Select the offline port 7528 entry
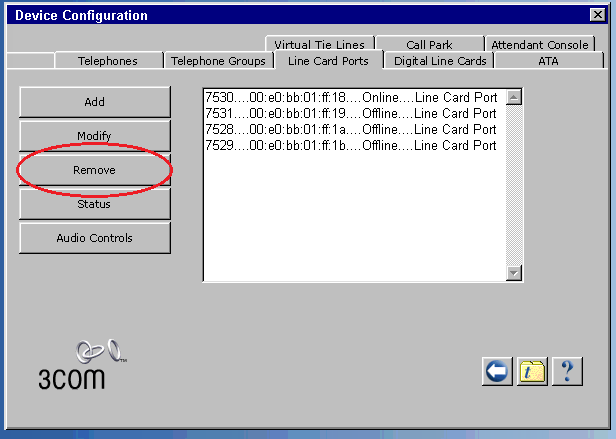Screen dimensions: 616x439 [350, 130]
